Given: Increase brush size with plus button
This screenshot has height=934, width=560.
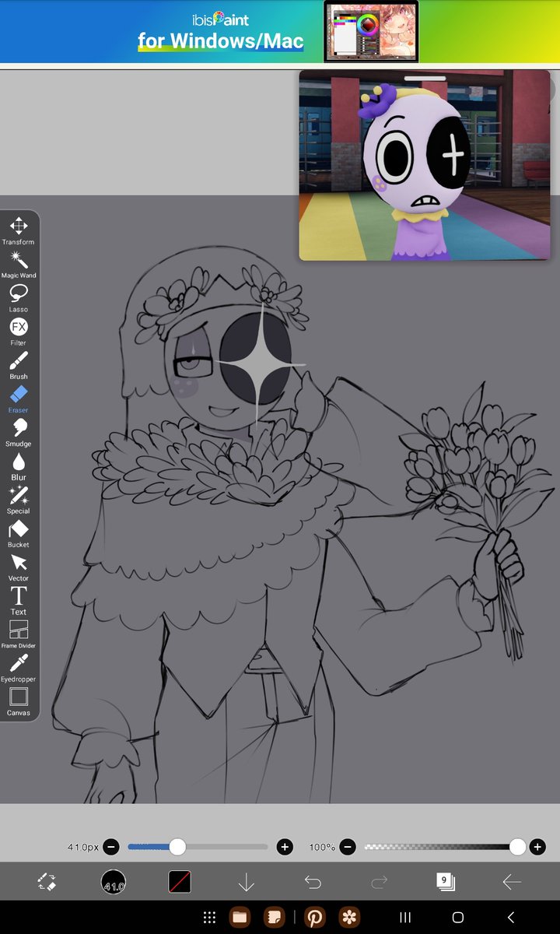Looking at the screenshot, I should click(285, 847).
